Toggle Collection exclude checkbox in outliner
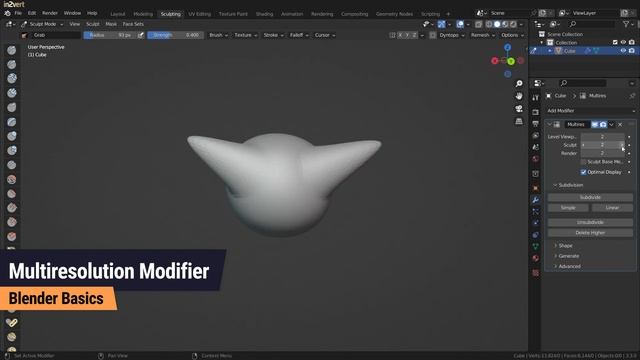This screenshot has width=640, height=360. click(x=615, y=42)
